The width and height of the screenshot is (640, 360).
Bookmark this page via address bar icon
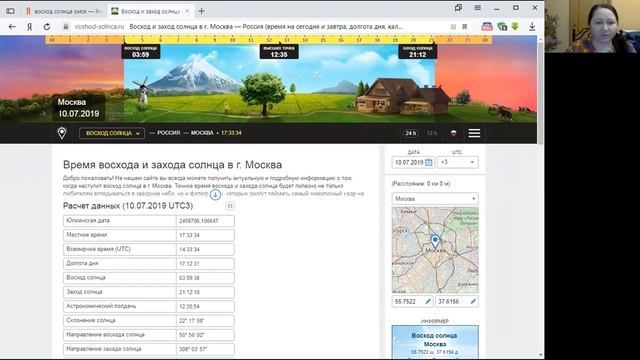click(x=464, y=27)
